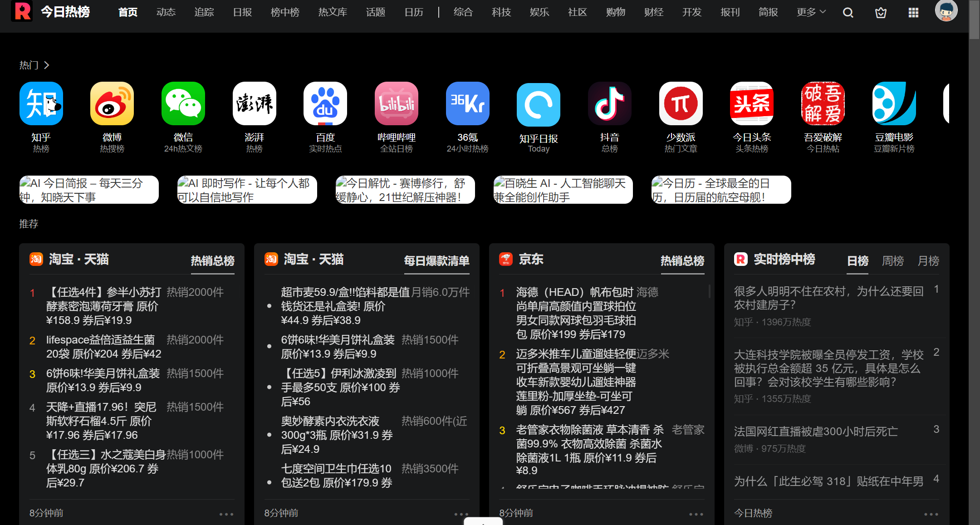Open the 热文库 nav item
This screenshot has height=525, width=980.
[333, 12]
